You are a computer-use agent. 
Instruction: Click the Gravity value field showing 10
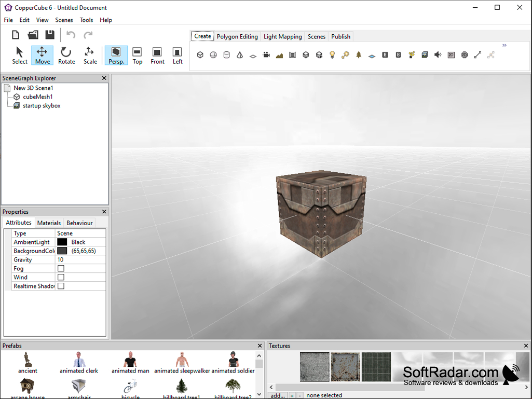(80, 259)
